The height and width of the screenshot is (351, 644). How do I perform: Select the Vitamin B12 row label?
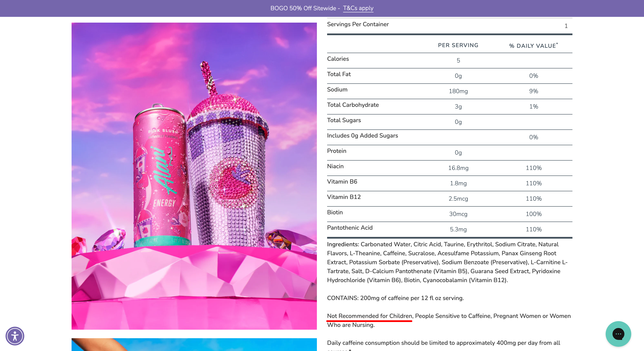[x=344, y=197]
